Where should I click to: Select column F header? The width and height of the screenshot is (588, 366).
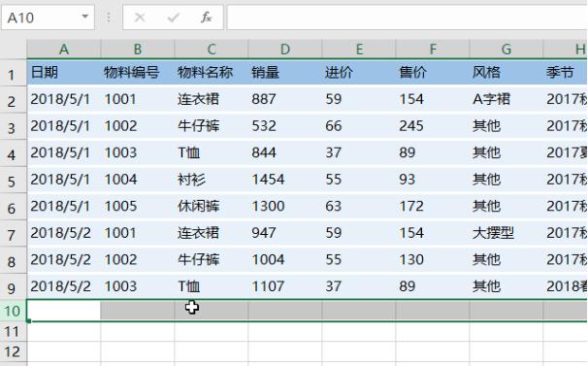coord(433,50)
